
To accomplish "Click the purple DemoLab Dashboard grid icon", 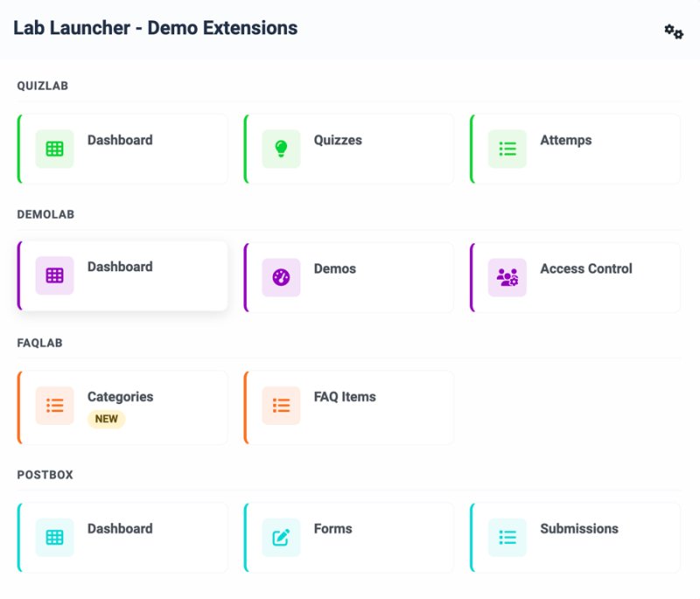I will [x=54, y=275].
